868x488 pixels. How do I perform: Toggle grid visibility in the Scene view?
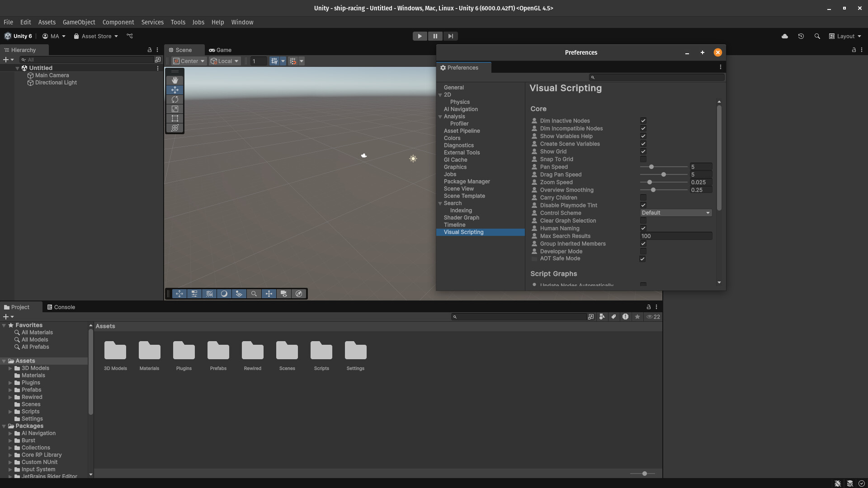209,294
